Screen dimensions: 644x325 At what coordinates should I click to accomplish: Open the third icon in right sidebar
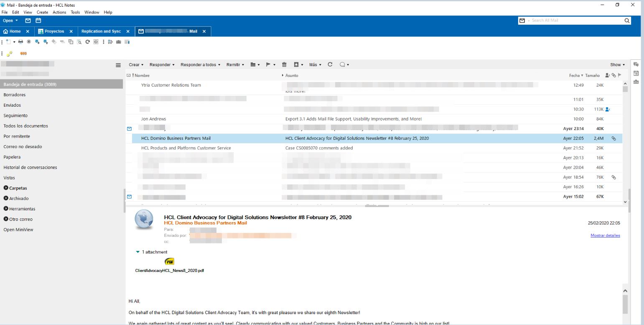point(636,82)
